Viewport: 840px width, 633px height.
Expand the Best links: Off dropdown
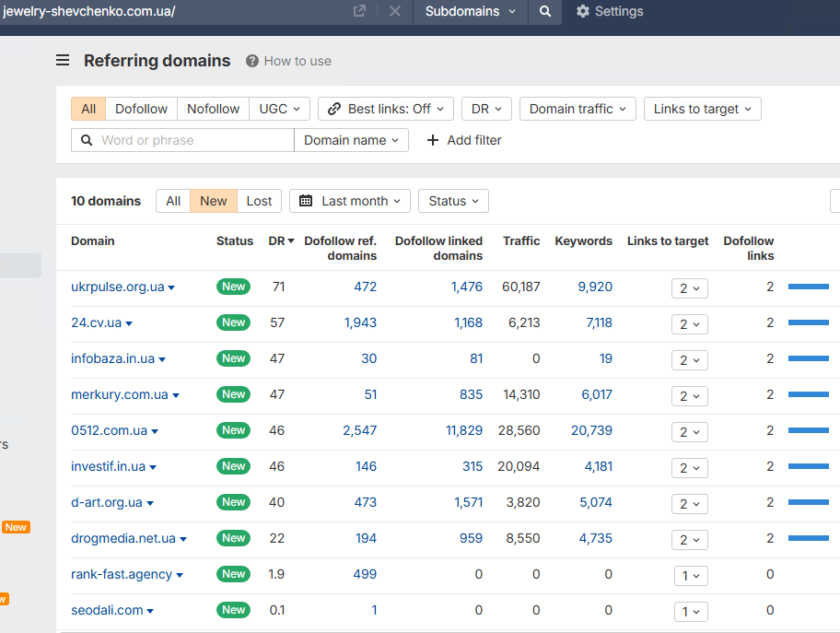(386, 109)
